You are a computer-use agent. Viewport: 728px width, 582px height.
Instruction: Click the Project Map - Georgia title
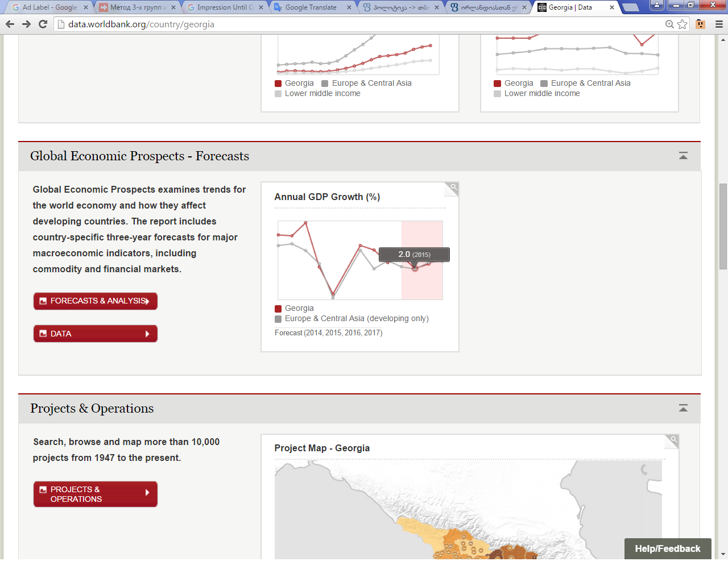(x=322, y=448)
